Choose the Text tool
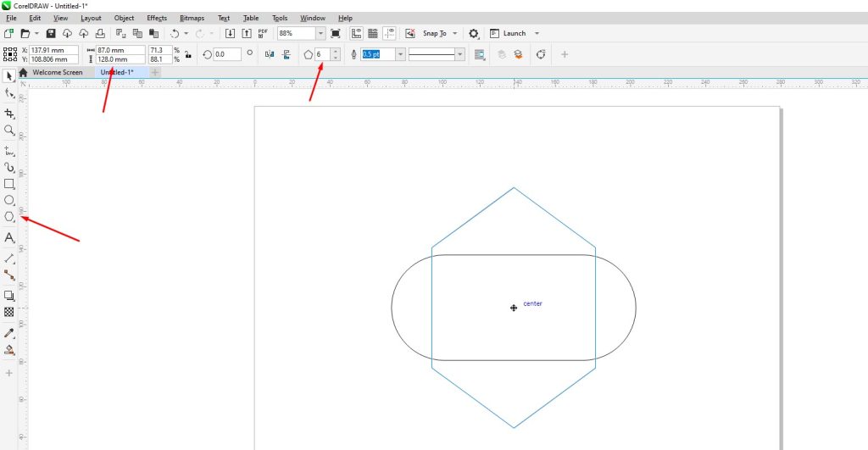 click(x=9, y=238)
